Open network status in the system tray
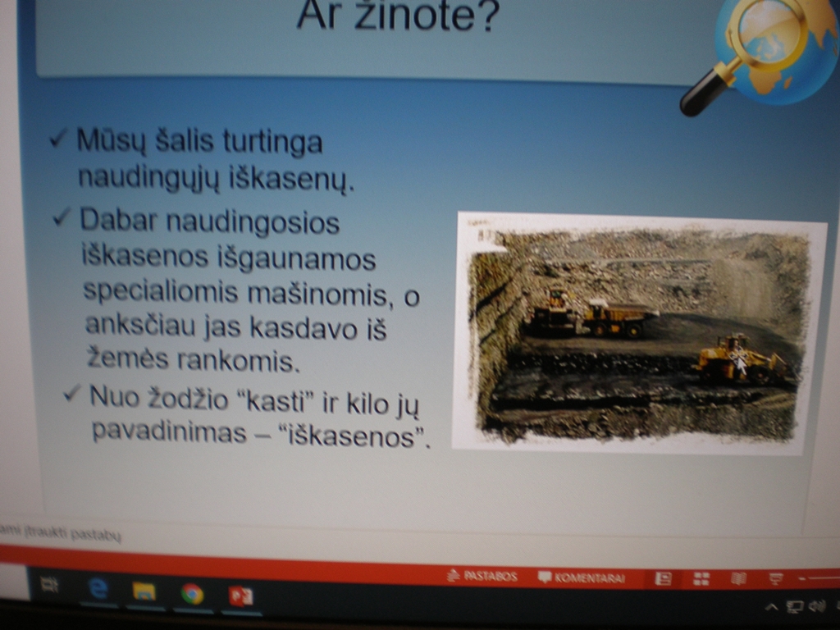The image size is (840, 630). pyautogui.click(x=794, y=607)
